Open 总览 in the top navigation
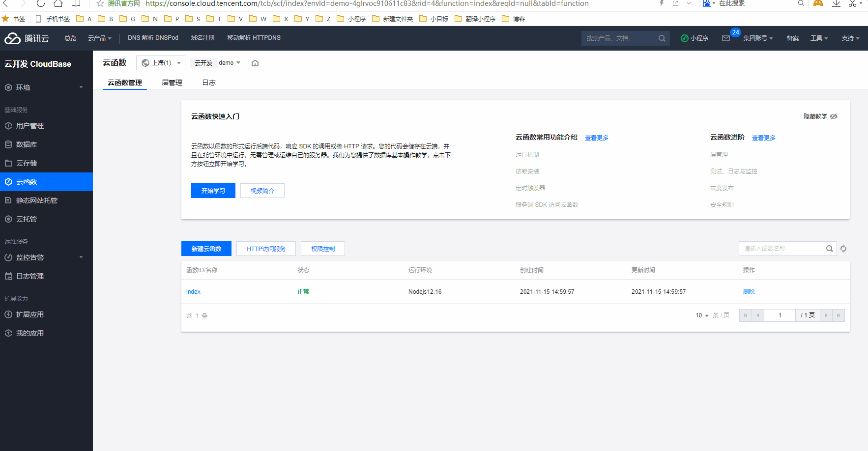Image resolution: width=868 pixels, height=451 pixels. (x=70, y=38)
